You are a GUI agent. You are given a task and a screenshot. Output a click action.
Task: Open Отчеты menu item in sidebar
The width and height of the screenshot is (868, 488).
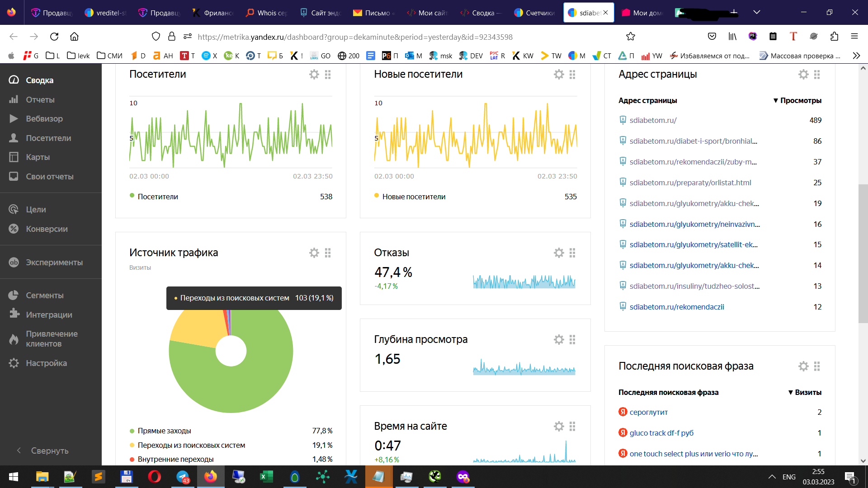point(40,100)
